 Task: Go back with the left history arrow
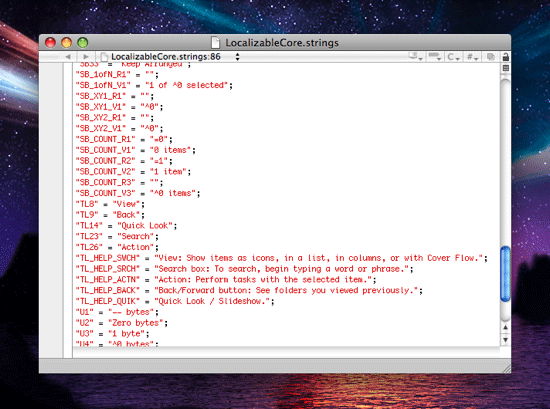tap(68, 56)
